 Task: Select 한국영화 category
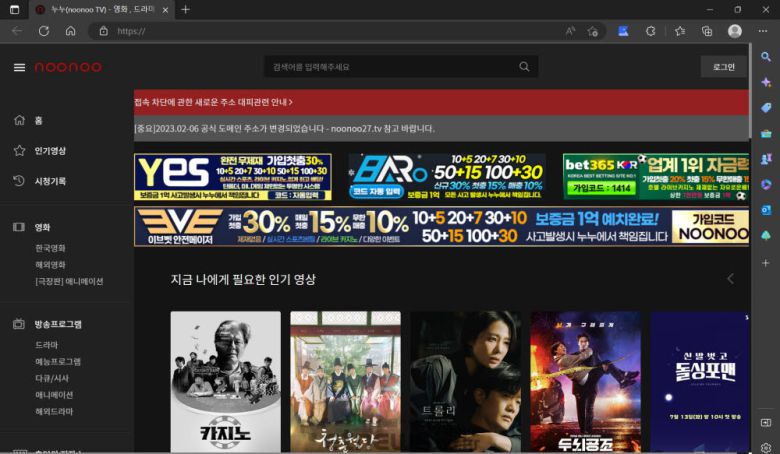click(x=50, y=248)
